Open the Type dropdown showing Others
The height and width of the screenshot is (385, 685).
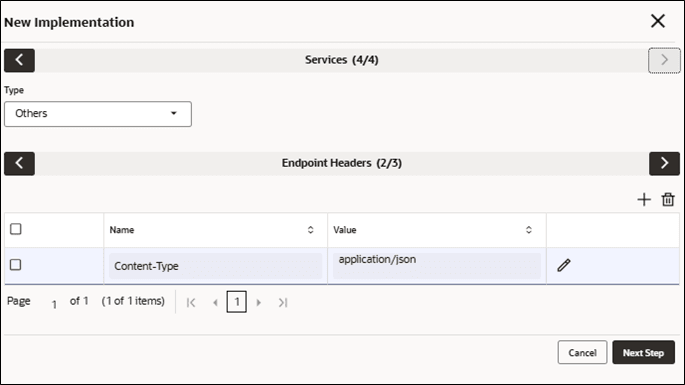[98, 114]
